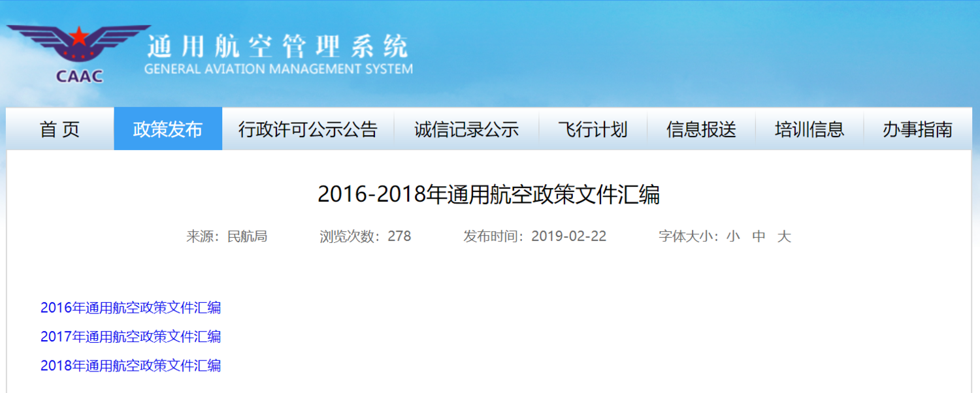Click the 浏览次数：278 view count
Image resolution: width=980 pixels, height=393 pixels.
pos(365,236)
